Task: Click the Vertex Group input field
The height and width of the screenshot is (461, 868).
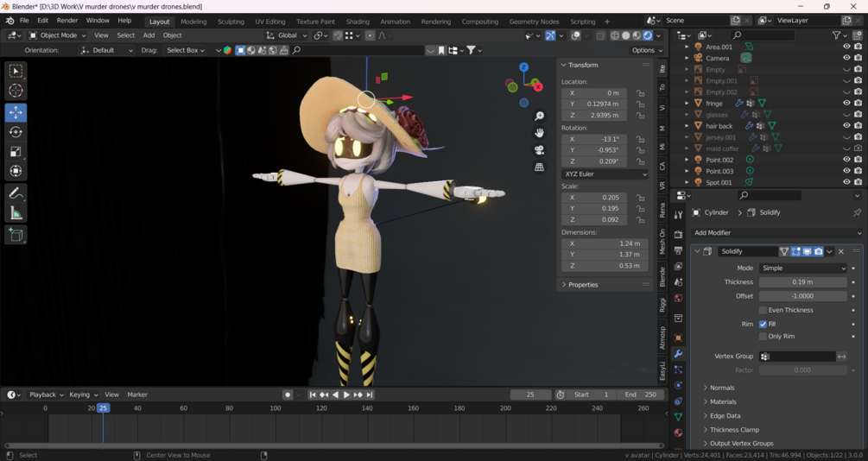Action: [797, 357]
